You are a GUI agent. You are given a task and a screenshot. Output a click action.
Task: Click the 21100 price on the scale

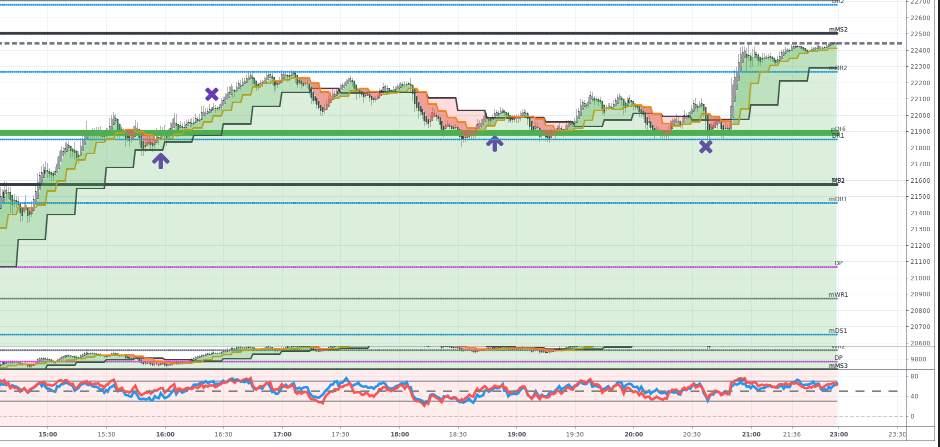(x=919, y=262)
